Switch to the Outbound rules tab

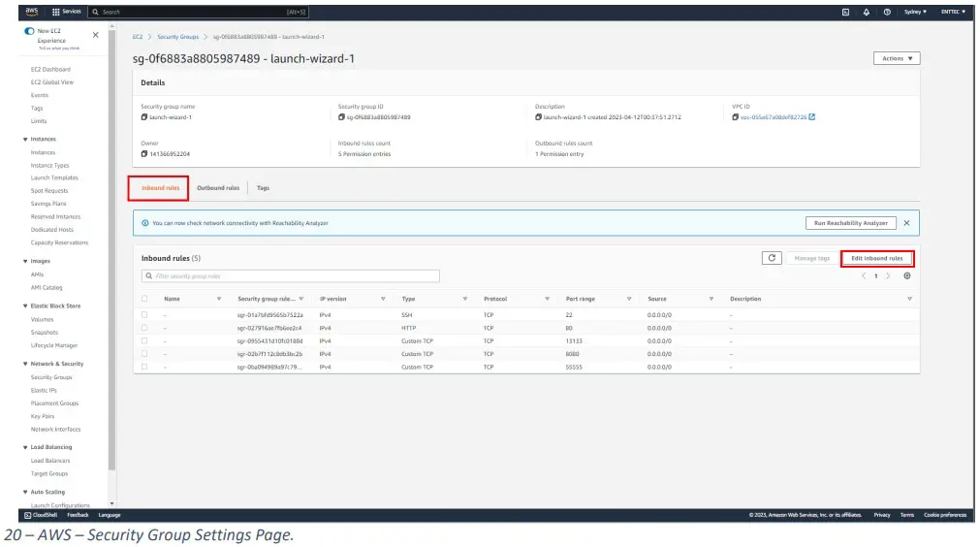218,188
